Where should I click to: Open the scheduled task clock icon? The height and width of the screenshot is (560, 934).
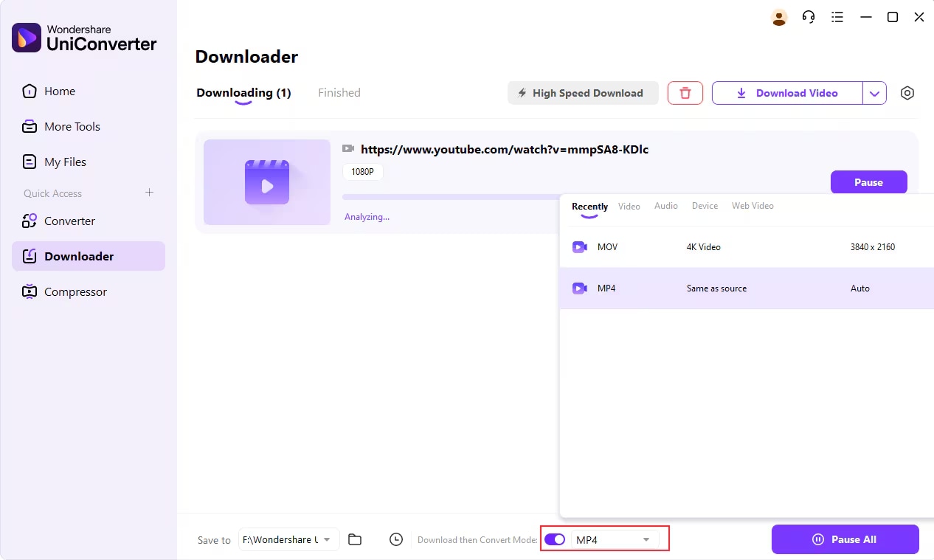396,539
